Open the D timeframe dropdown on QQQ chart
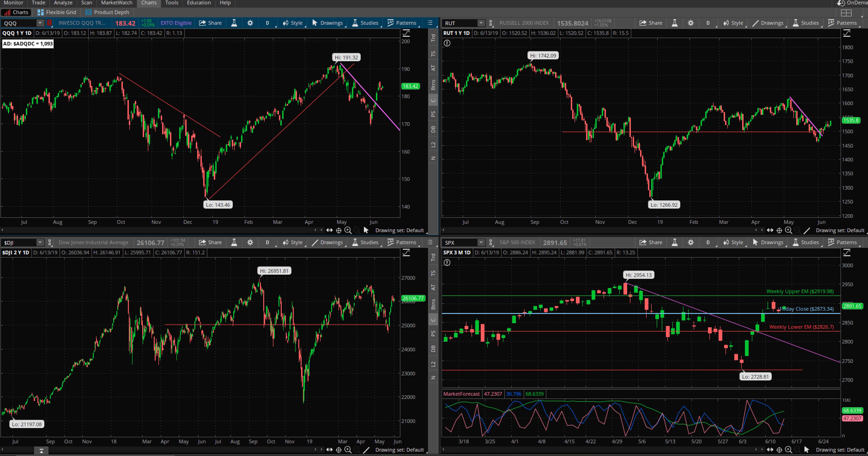This screenshot has height=456, width=868. (268, 23)
